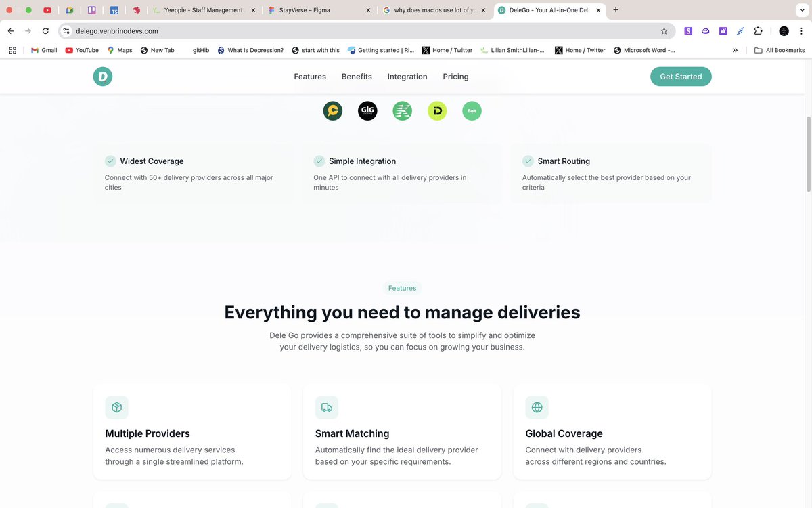This screenshot has width=812, height=508.
Task: Click the Get Started button
Action: pyautogui.click(x=681, y=77)
